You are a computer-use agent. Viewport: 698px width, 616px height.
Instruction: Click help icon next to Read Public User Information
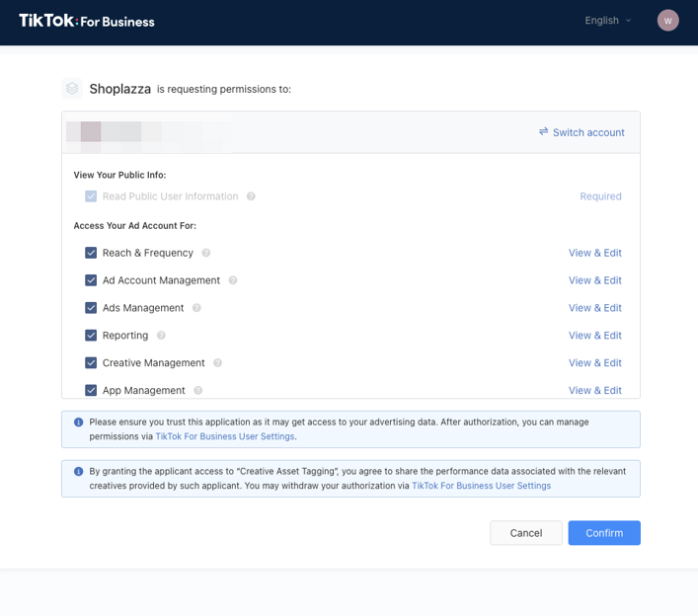251,196
